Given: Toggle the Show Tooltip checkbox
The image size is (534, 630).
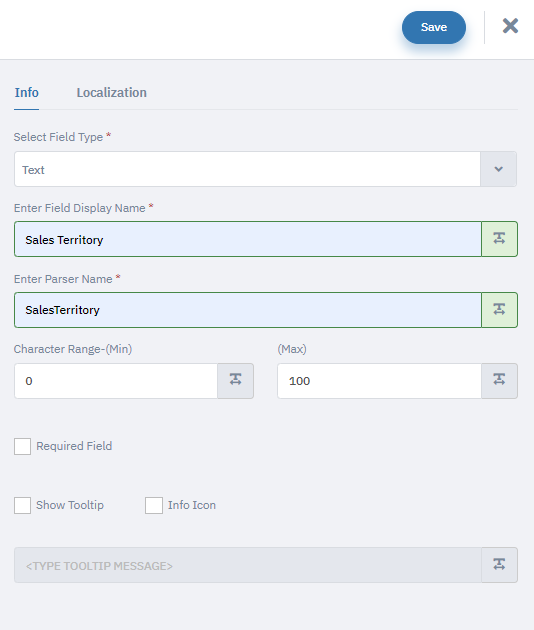Looking at the screenshot, I should (x=23, y=505).
